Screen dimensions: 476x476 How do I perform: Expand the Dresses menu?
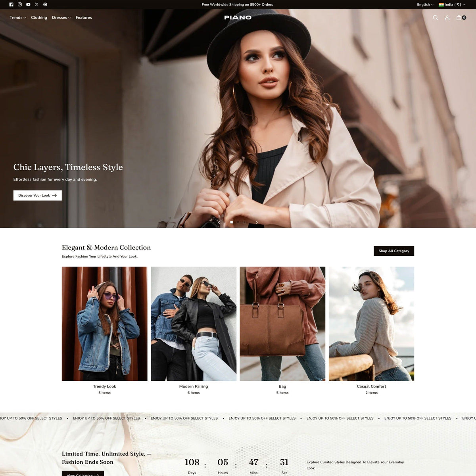pos(61,17)
